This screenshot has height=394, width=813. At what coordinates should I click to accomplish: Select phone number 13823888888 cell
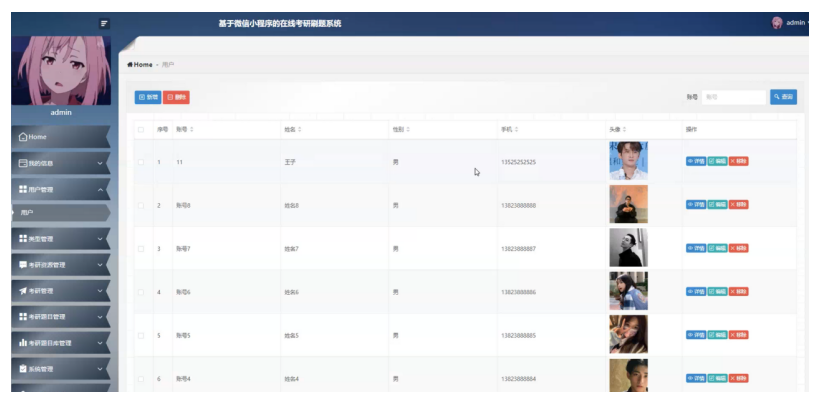(518, 206)
